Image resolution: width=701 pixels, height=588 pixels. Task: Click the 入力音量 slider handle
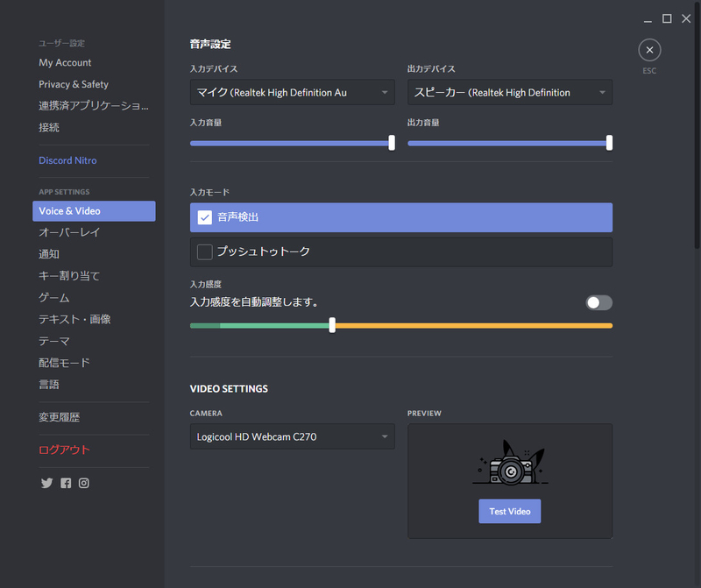392,143
